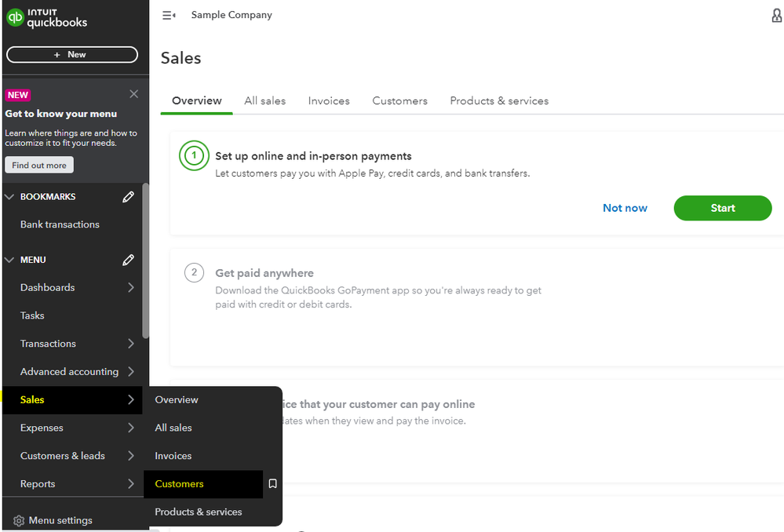Click step 2 circle icon
This screenshot has width=784, height=532.
tap(194, 272)
